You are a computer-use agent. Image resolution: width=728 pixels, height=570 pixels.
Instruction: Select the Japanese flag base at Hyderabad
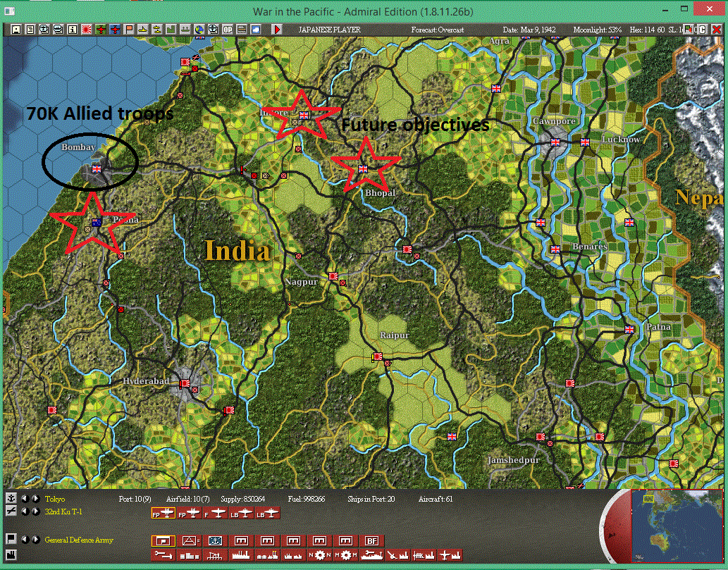coord(185,383)
